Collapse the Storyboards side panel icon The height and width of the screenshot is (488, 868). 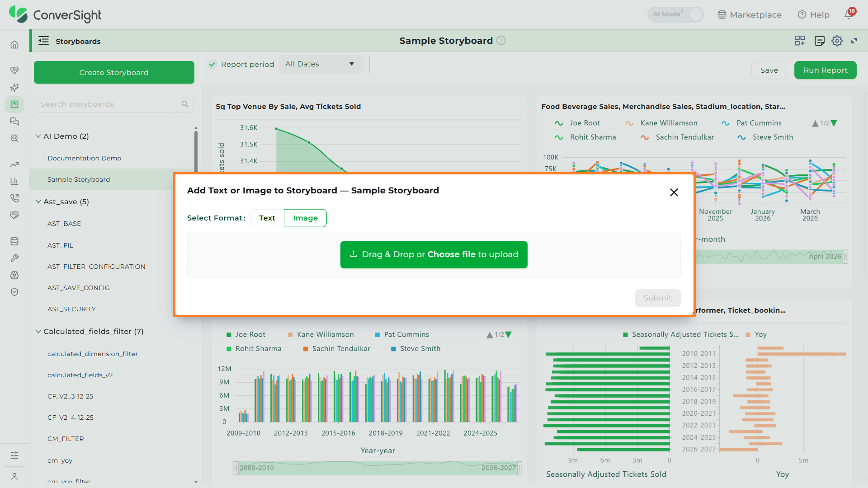[43, 41]
